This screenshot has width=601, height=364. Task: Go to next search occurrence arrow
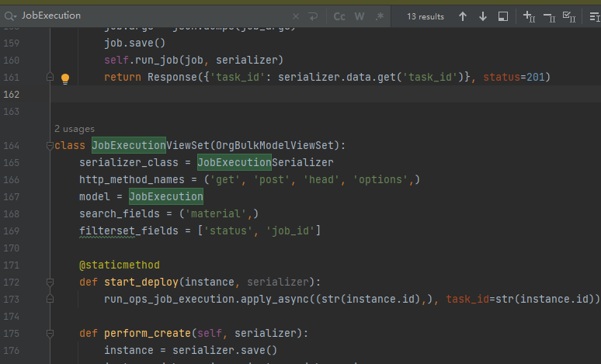483,16
